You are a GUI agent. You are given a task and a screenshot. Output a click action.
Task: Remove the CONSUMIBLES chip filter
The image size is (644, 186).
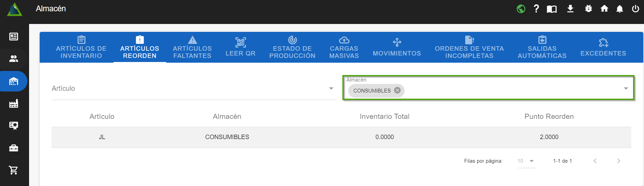tap(397, 90)
